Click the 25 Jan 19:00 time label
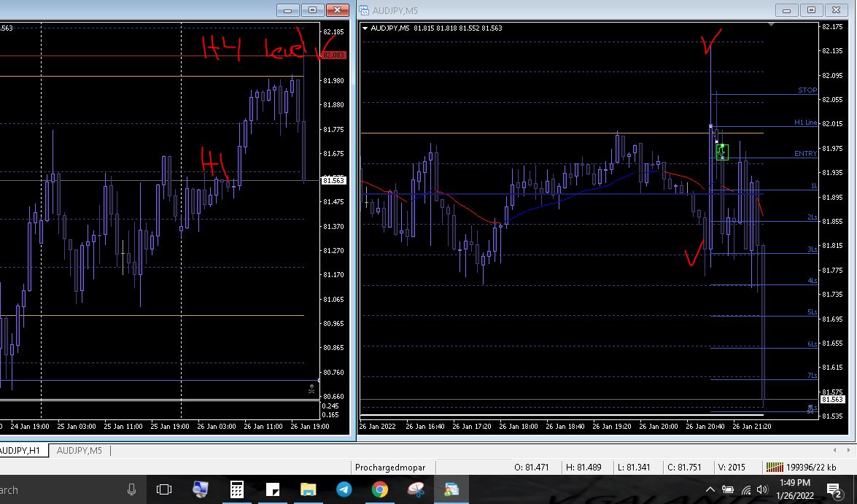The width and height of the screenshot is (857, 504). pyautogui.click(x=169, y=427)
